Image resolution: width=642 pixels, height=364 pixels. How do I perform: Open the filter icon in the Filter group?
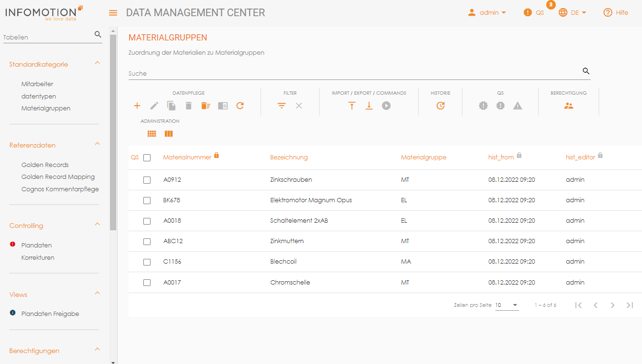[x=282, y=106]
